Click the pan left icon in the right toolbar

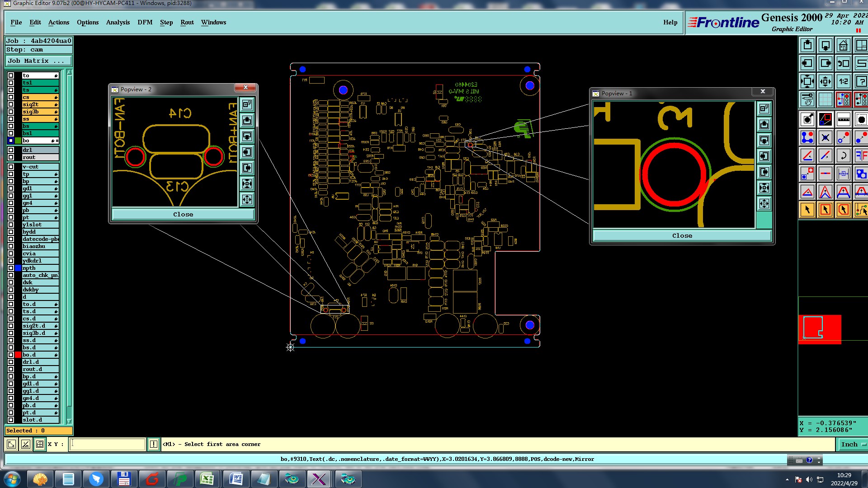[x=807, y=63]
